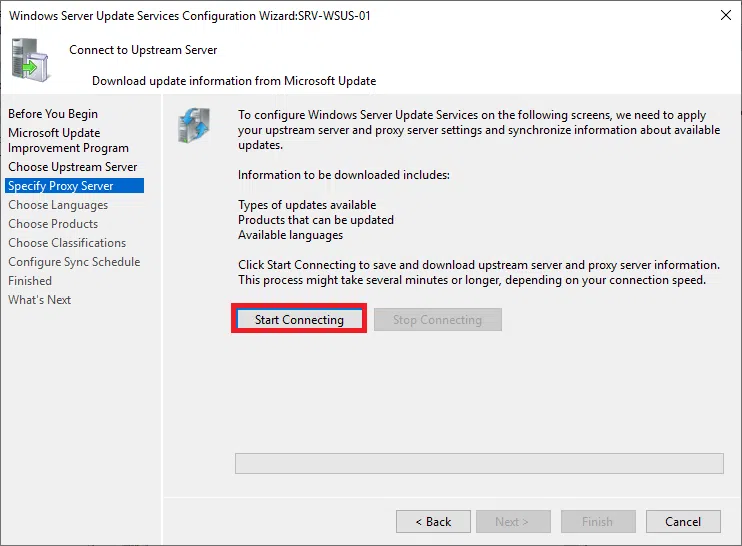
Task: Select the Finished step in sidebar
Action: pyautogui.click(x=30, y=281)
